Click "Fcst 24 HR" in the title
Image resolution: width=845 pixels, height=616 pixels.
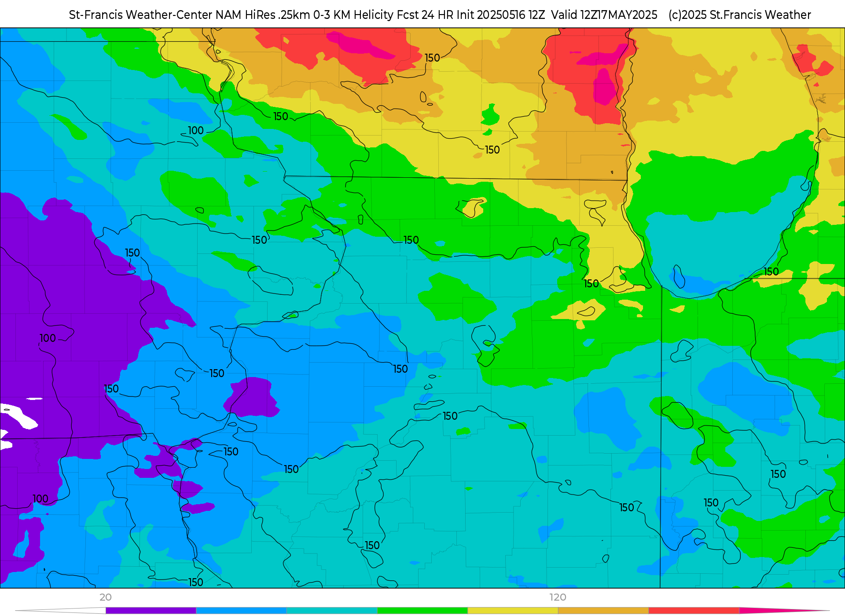(425, 15)
